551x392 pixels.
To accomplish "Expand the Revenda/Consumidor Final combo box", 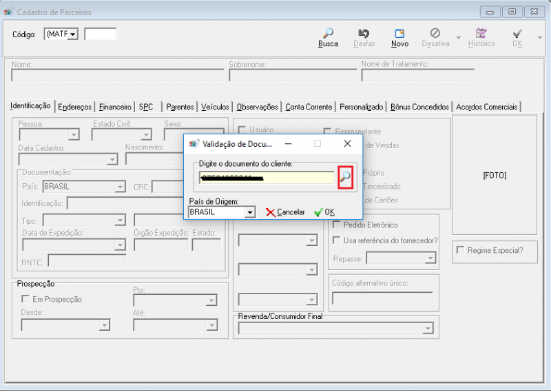I will [428, 329].
